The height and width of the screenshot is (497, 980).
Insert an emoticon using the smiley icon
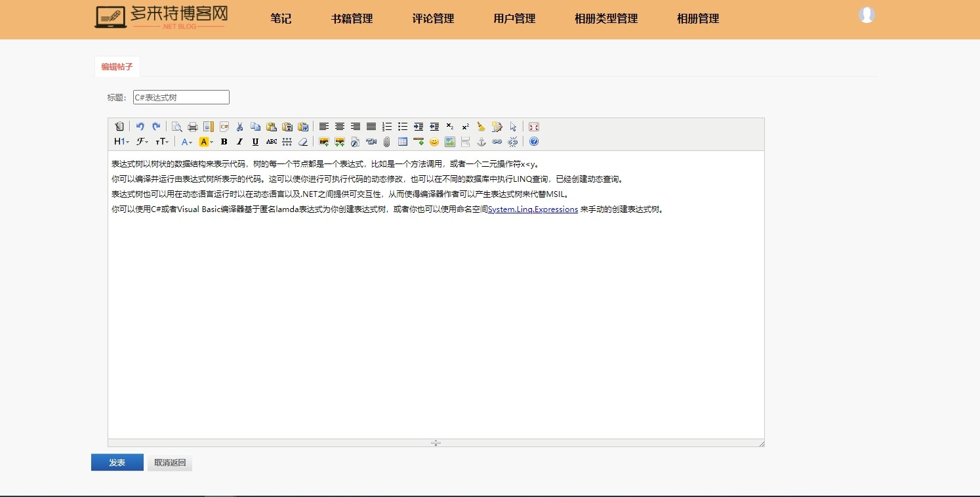coord(434,142)
